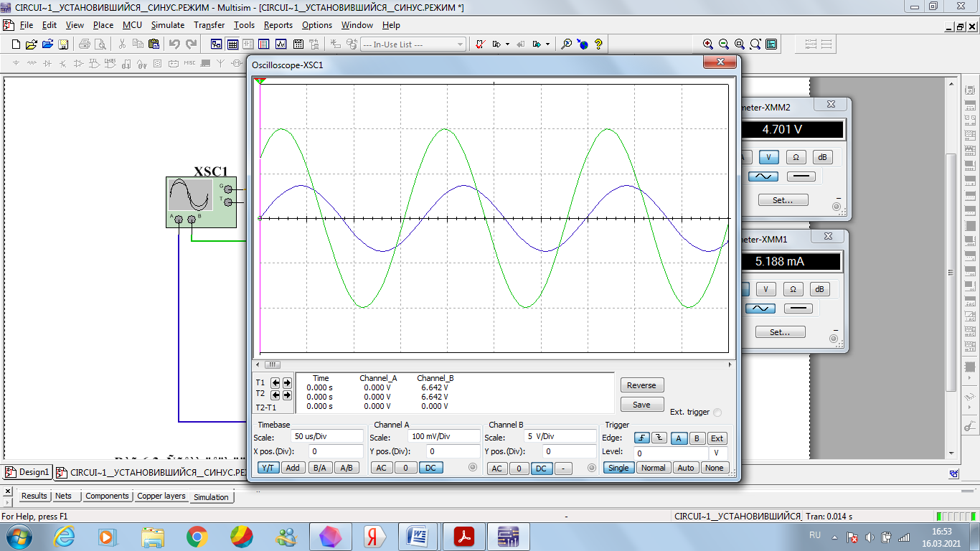Move T2 cursor right with arrow

pyautogui.click(x=287, y=395)
